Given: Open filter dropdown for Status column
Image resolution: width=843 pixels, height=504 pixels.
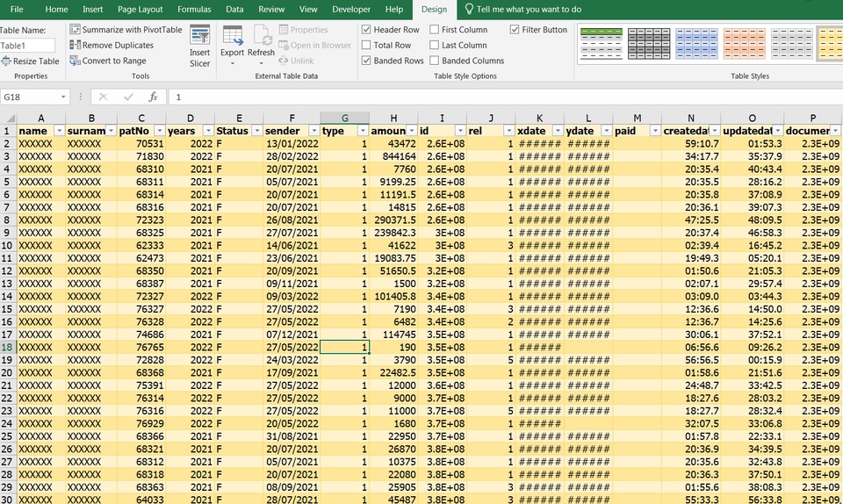Looking at the screenshot, I should [x=257, y=131].
